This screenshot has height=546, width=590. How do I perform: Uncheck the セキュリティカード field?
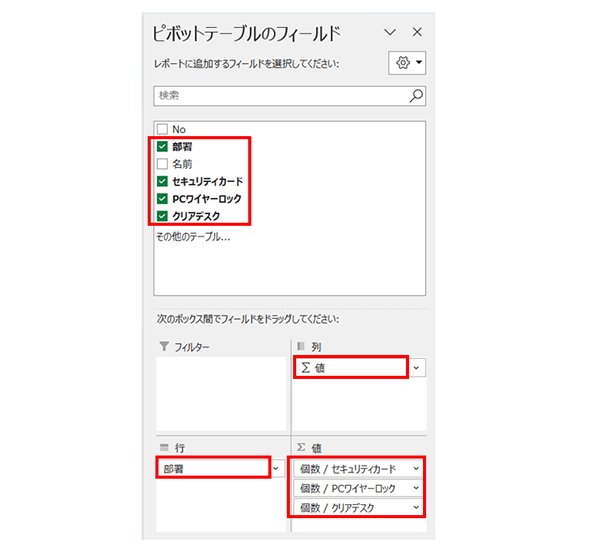[162, 181]
